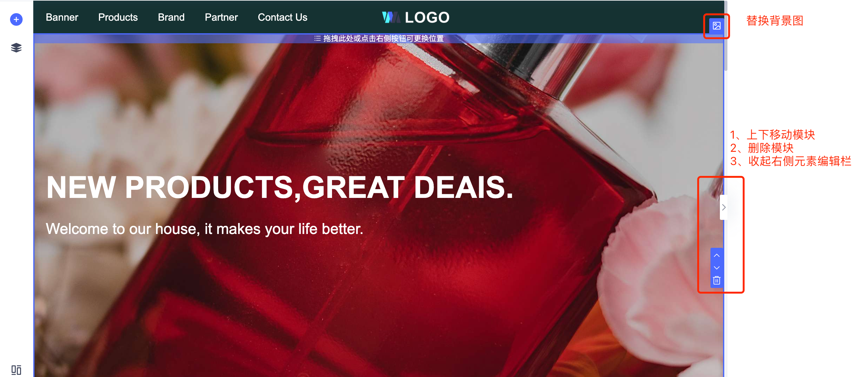Image resolution: width=868 pixels, height=377 pixels.
Task: Move module up with the up arrow
Action: 717,255
